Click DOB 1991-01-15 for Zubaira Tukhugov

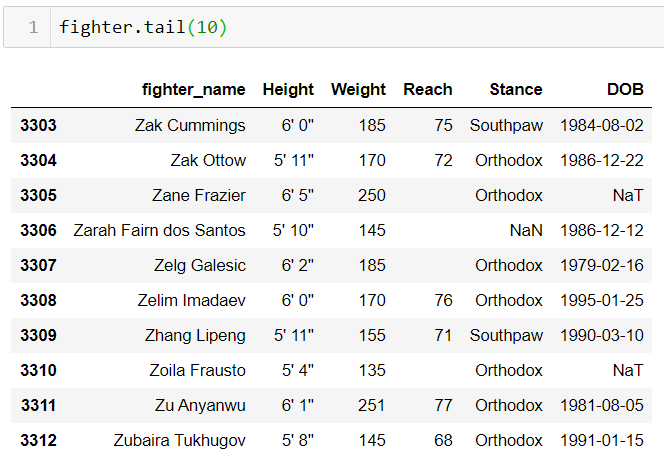602,441
